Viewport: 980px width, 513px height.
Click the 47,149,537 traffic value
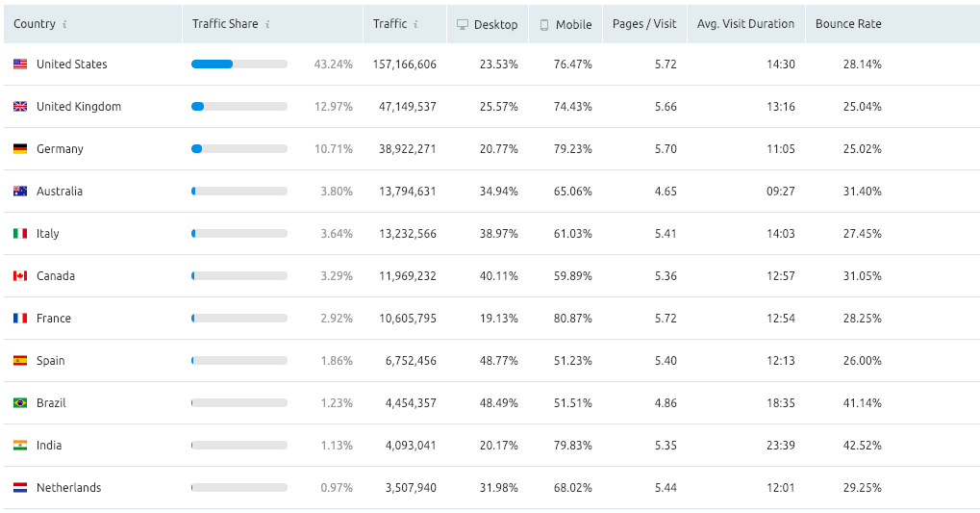pos(408,106)
